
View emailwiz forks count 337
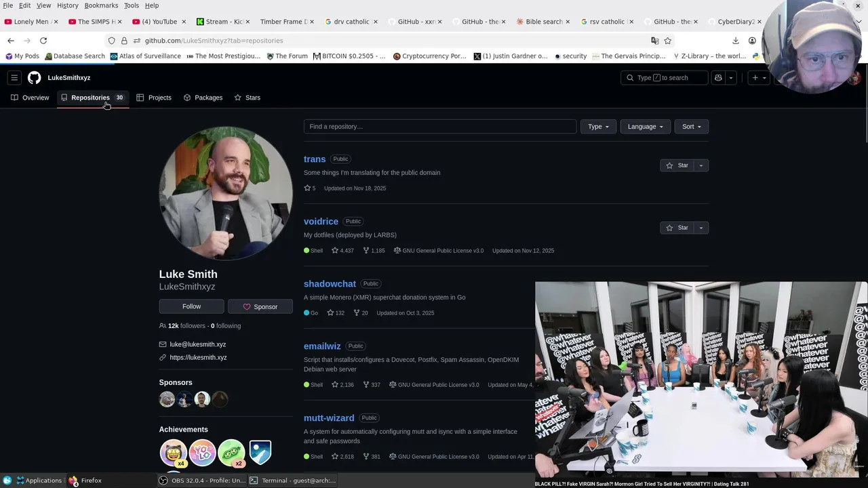tap(372, 385)
